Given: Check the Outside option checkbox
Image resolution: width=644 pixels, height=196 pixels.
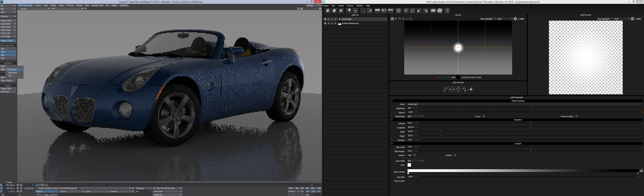Looking at the screenshot, I should (455, 155).
